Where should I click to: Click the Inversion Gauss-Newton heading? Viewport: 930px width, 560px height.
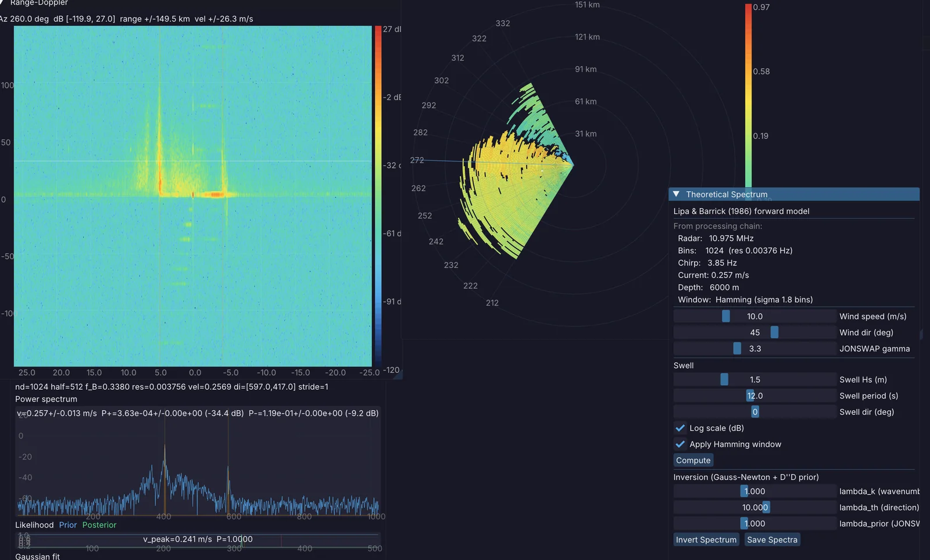click(x=746, y=478)
